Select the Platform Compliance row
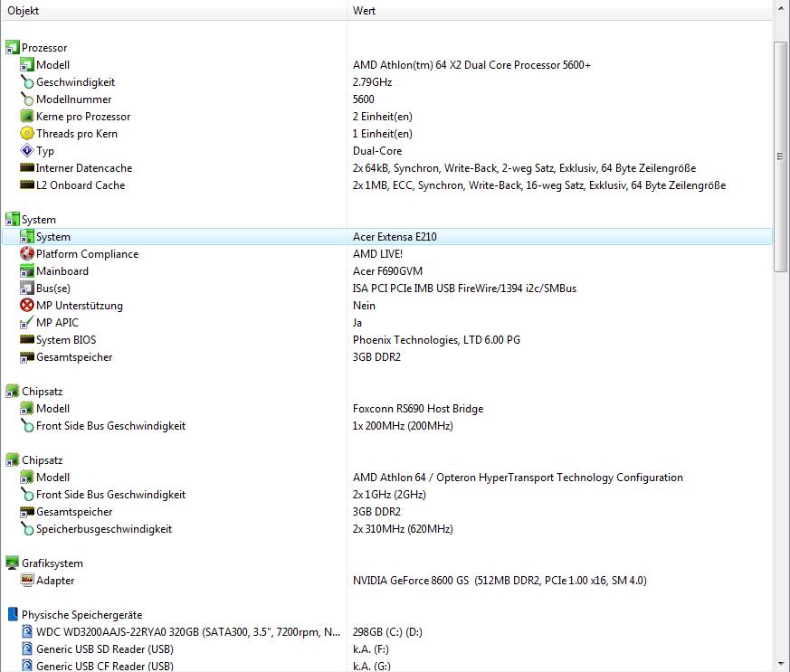 coord(387,254)
